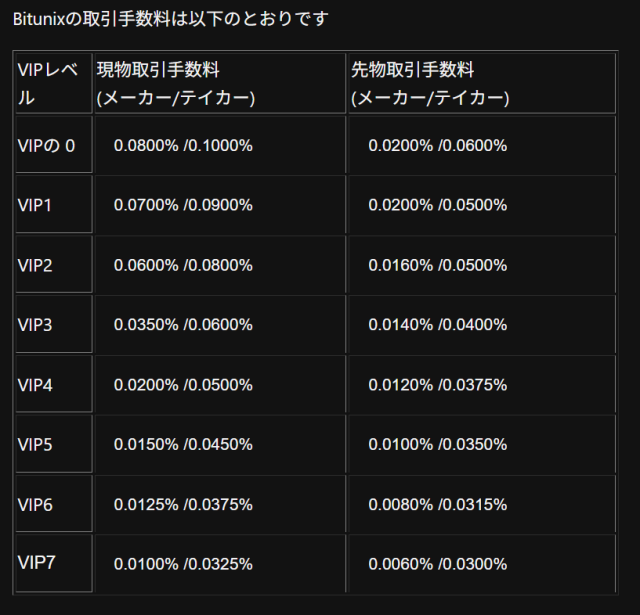Click spot fee 0.0800% /0.1000% cell
This screenshot has width=640, height=615.
click(x=183, y=145)
